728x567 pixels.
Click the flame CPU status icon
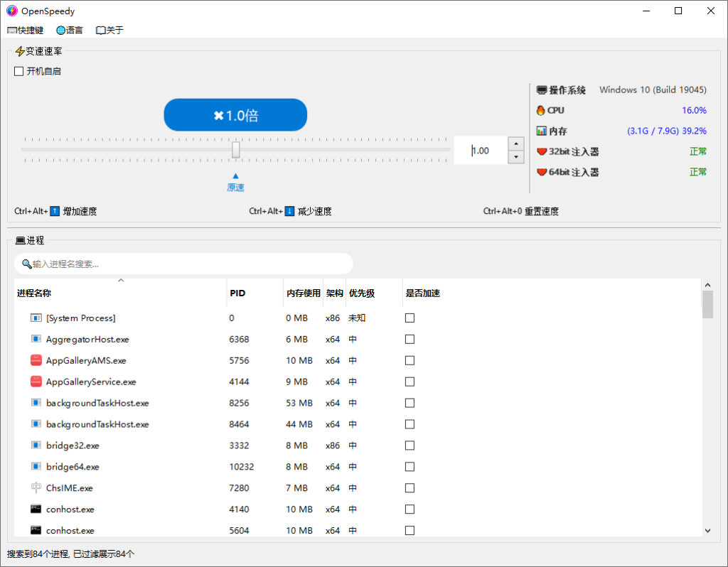point(540,110)
